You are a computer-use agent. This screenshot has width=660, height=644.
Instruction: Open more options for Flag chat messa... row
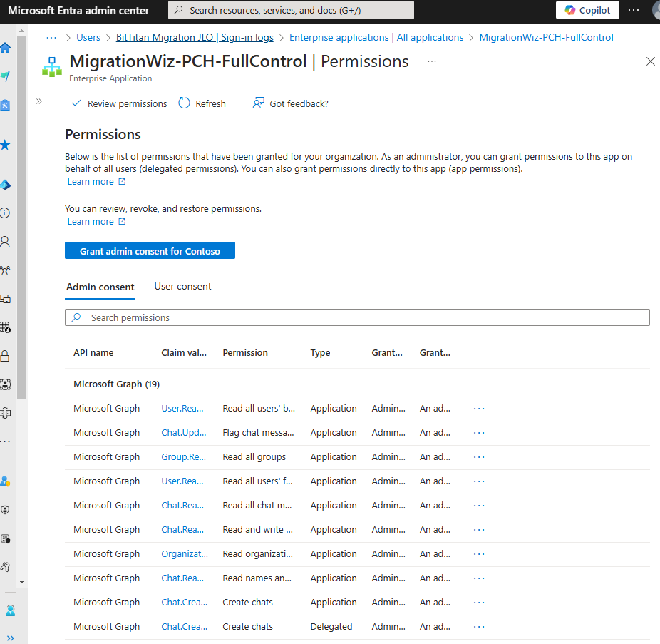tap(479, 433)
